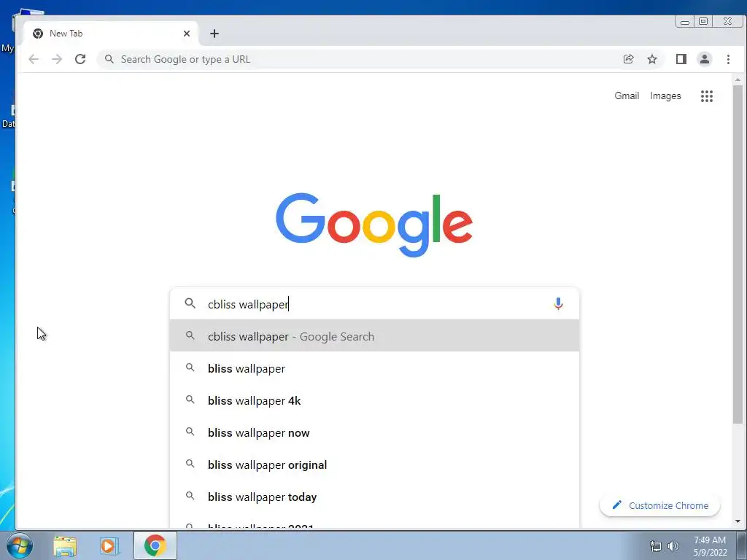Screen dimensions: 747x560
Task: Open the network tray icon
Action: point(656,546)
